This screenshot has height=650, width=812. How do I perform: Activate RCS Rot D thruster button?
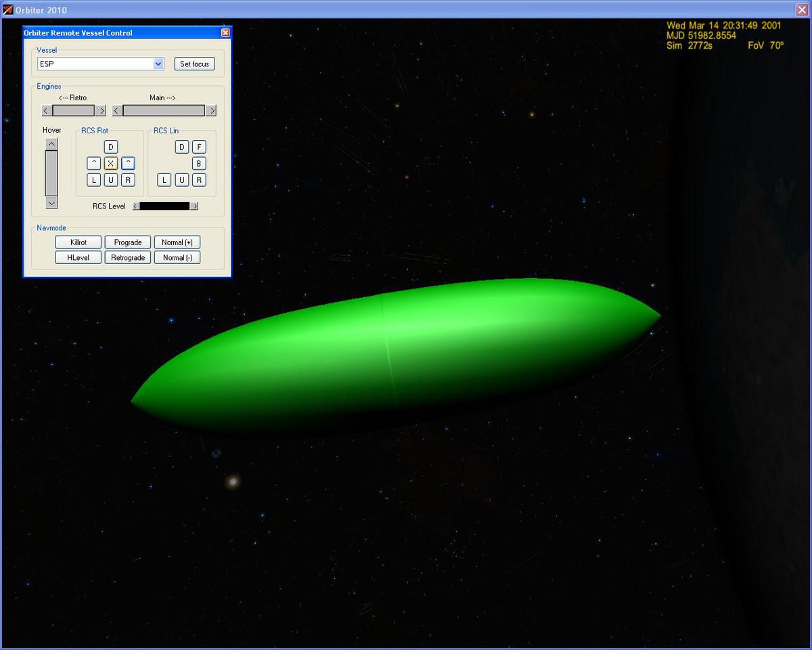pos(111,147)
